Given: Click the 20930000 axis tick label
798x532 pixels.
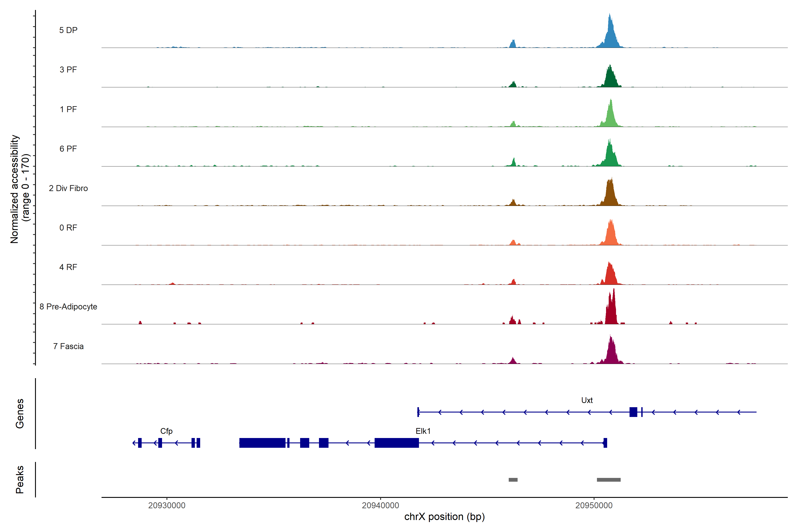Looking at the screenshot, I should pos(167,506).
